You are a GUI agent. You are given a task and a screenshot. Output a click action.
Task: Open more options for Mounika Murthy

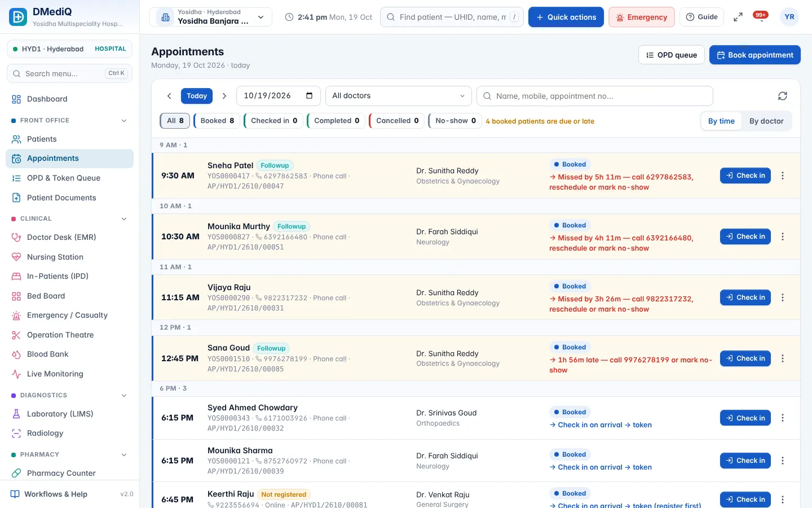pos(783,237)
